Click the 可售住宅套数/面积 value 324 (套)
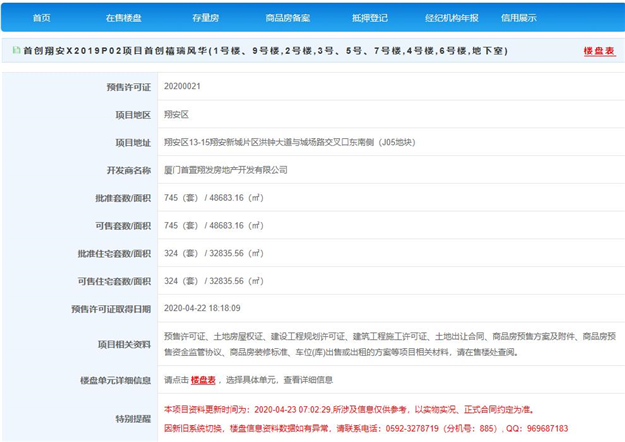Viewport: 625px width, 442px height. tap(181, 281)
